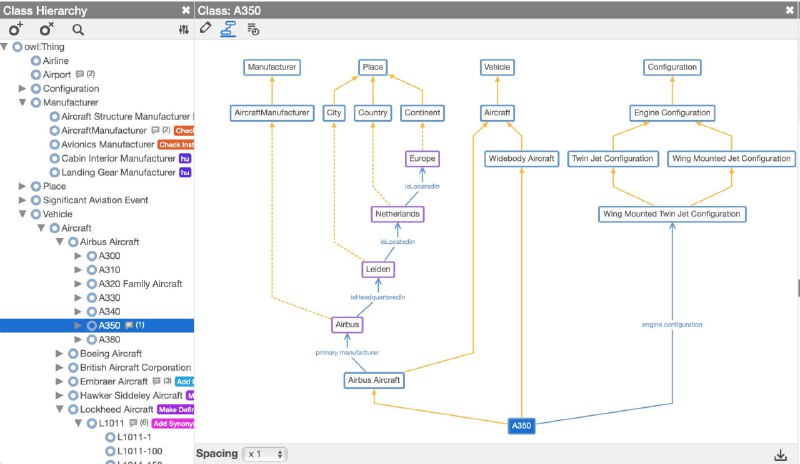Select A300 in class tree

(x=109, y=256)
